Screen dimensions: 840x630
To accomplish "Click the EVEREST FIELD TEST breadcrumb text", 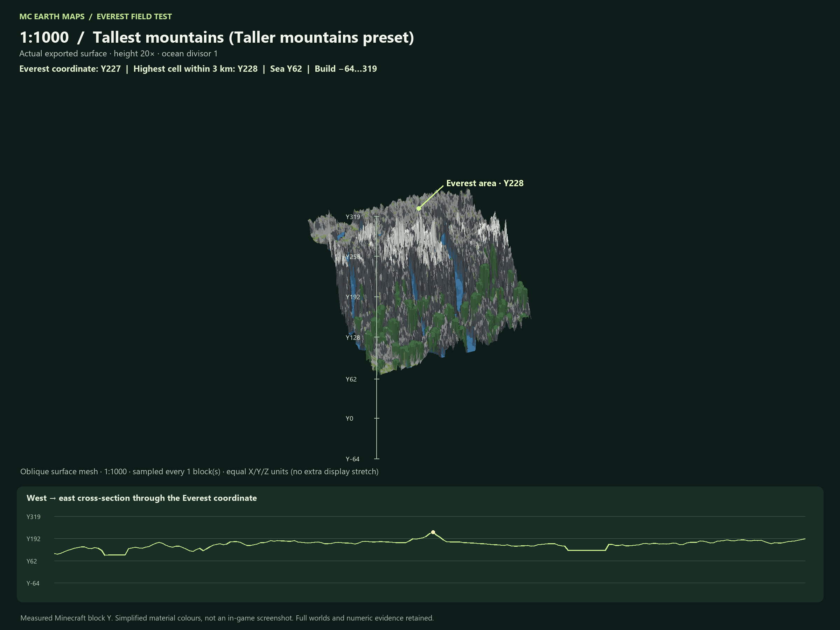I will [134, 16].
